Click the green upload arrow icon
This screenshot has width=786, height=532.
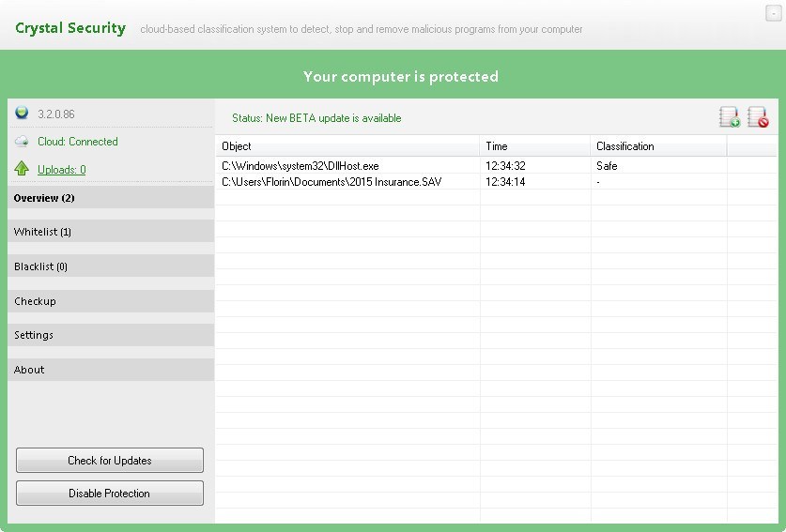22,168
